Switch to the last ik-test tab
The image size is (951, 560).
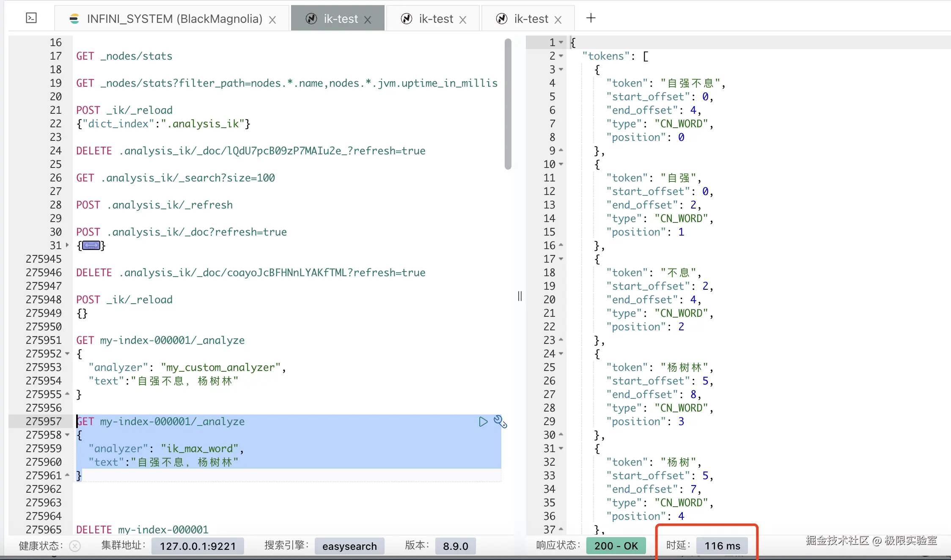click(x=530, y=19)
